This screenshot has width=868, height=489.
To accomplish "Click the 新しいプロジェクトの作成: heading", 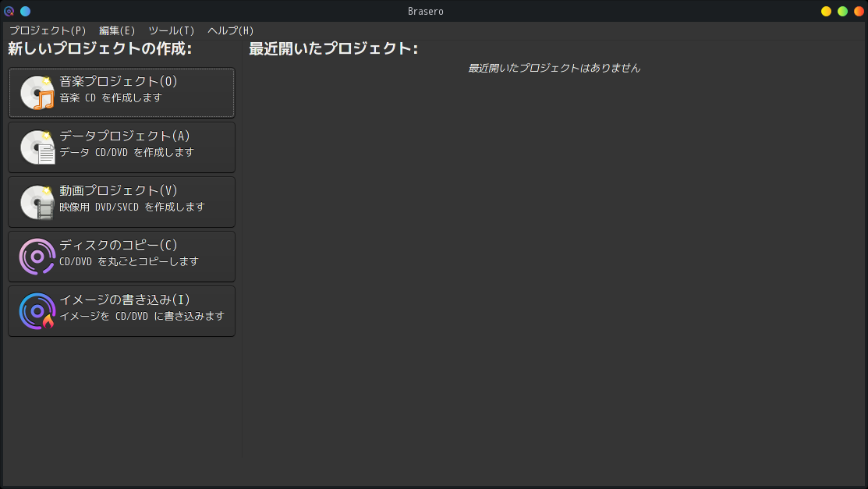I will [100, 48].
